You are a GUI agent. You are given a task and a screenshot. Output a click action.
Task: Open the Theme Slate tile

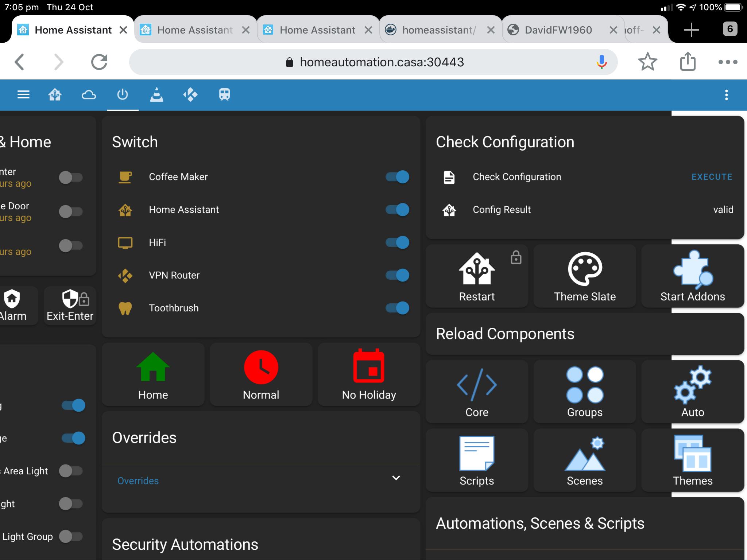pos(584,276)
